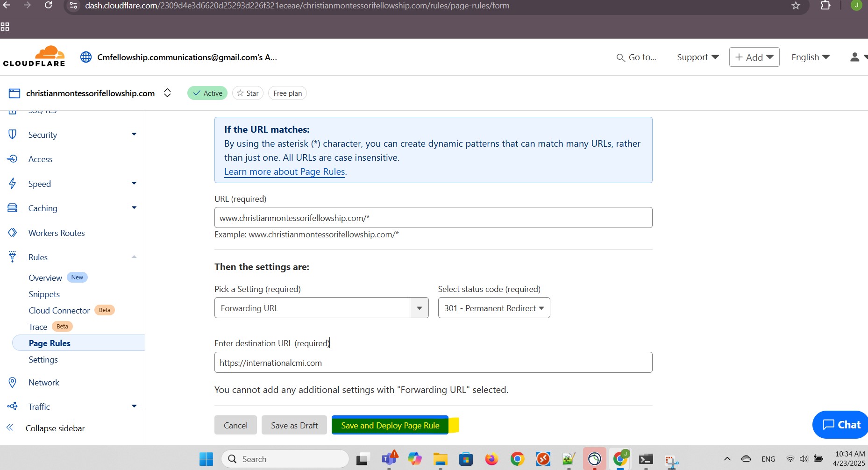
Task: Open user profile icon menu
Action: coord(855,57)
